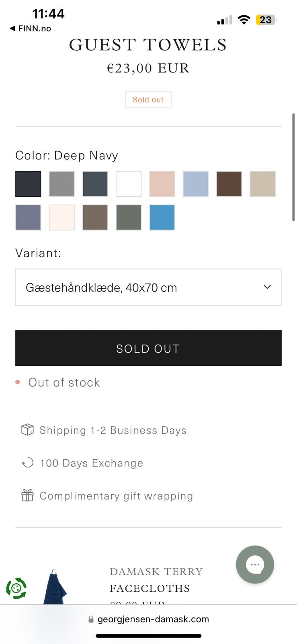
Task: Open the Variant size dropdown
Action: tap(148, 287)
